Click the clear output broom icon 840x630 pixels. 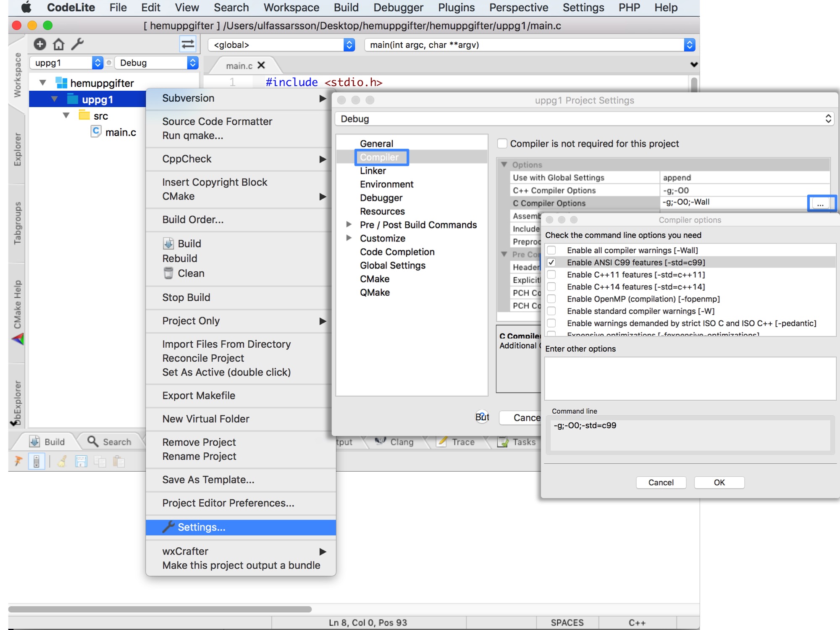pyautogui.click(x=63, y=461)
